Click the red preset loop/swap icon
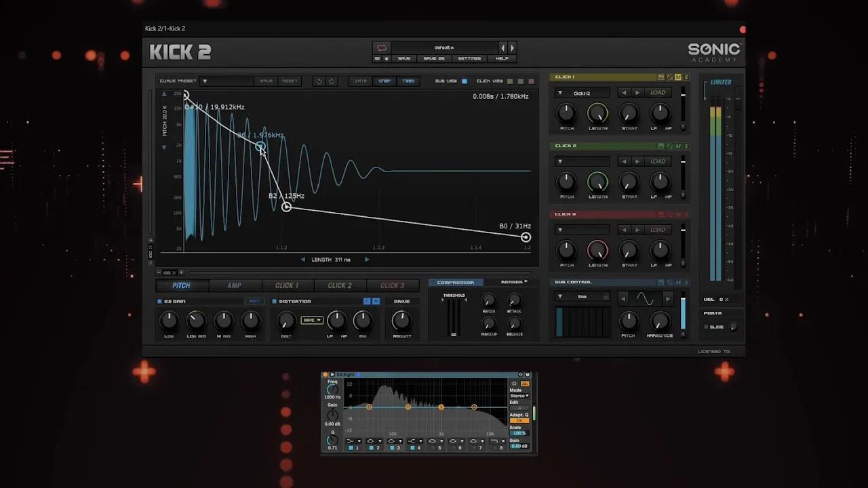This screenshot has height=488, width=868. [382, 47]
